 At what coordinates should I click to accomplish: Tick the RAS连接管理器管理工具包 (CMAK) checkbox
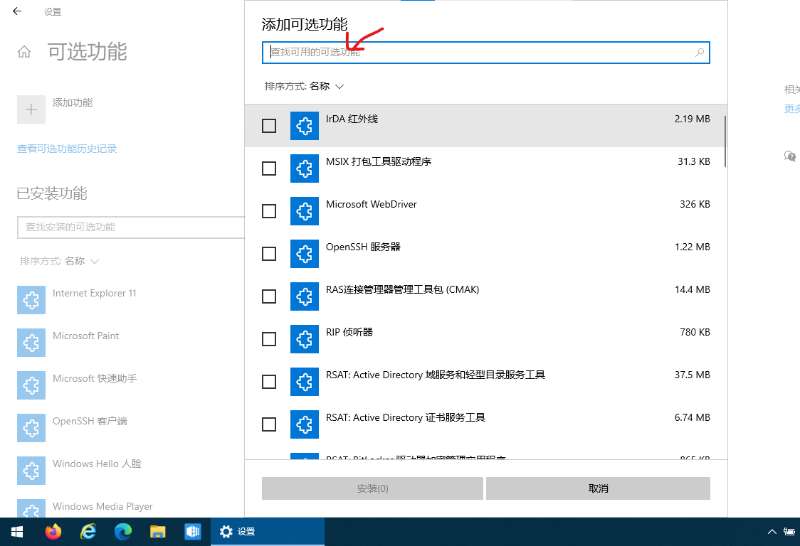269,296
